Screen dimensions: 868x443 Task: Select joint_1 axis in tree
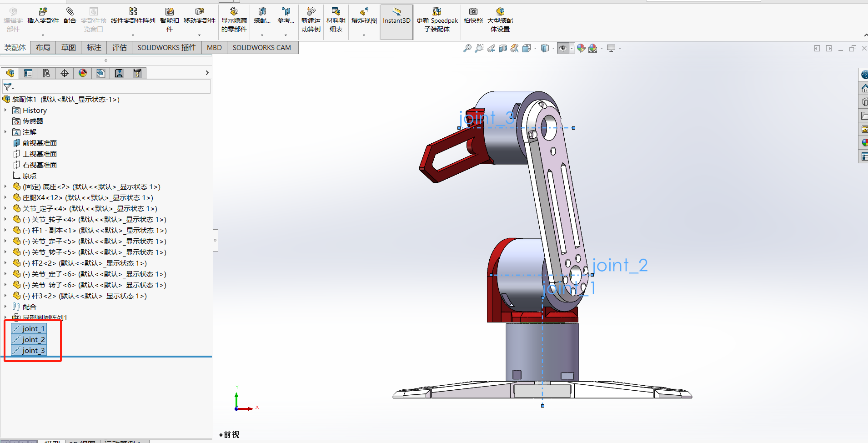coord(29,328)
